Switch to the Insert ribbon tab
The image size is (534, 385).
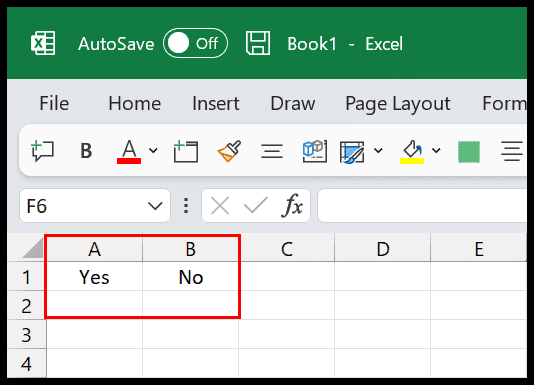pyautogui.click(x=216, y=103)
